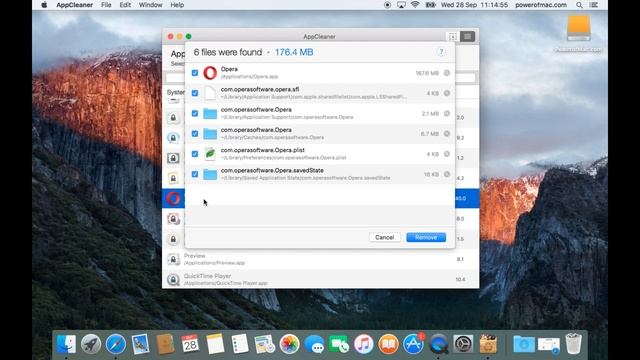Click the lock icon on the Preview row

(173, 259)
